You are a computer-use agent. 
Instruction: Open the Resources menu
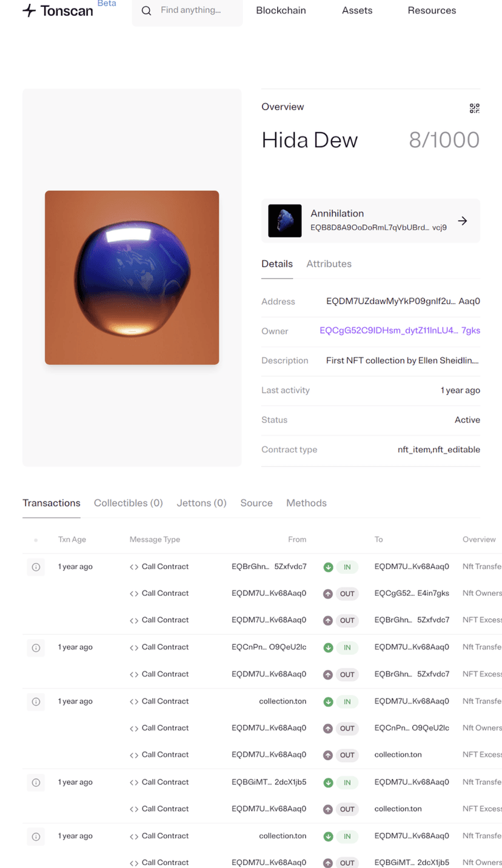[432, 10]
